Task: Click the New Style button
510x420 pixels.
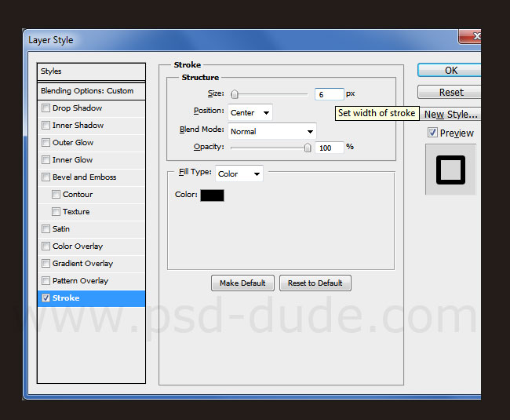Action: (450, 115)
